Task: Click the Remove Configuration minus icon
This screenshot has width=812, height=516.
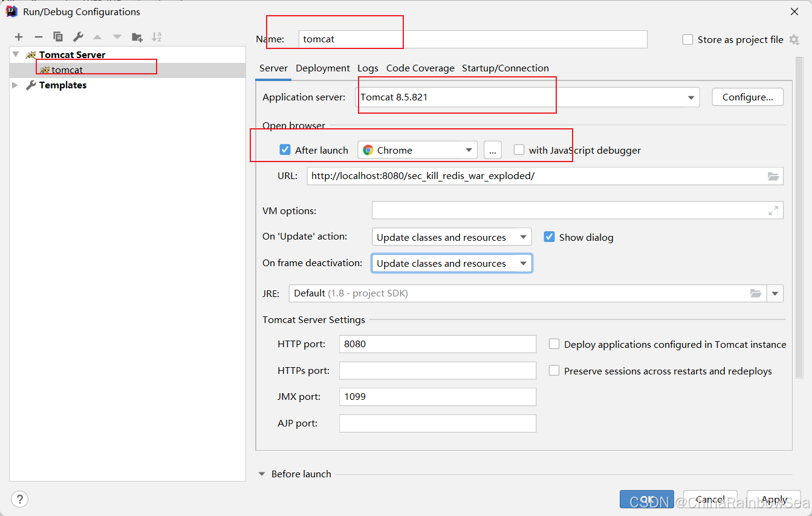Action: click(x=38, y=37)
